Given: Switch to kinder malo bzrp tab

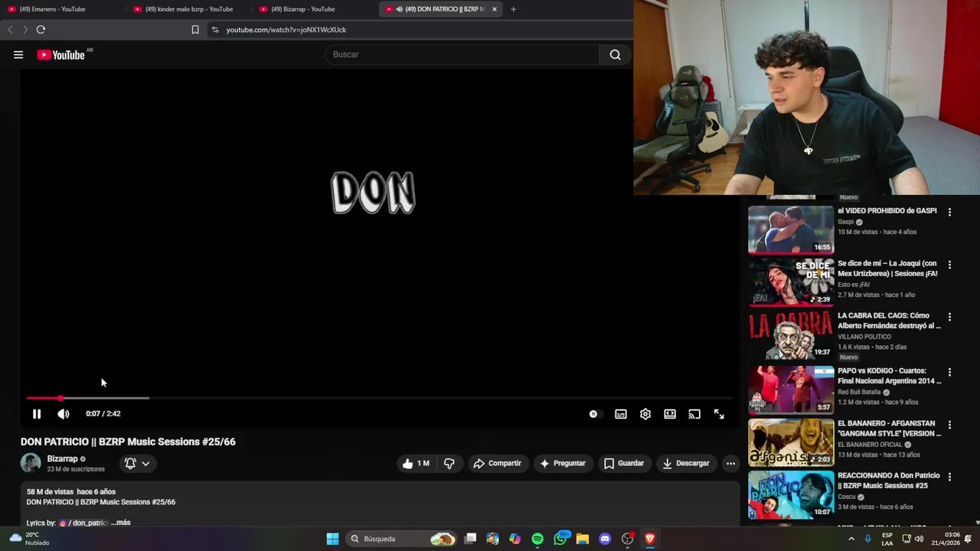Looking at the screenshot, I should (x=188, y=9).
